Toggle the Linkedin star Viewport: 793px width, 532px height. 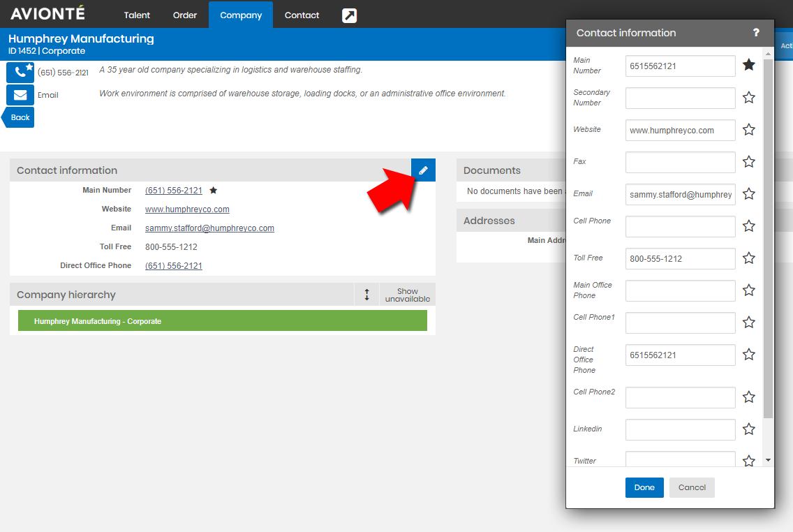[749, 429]
